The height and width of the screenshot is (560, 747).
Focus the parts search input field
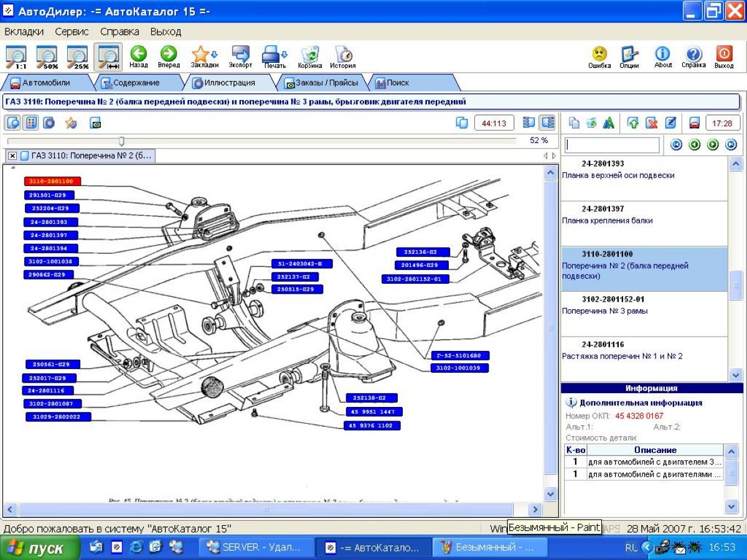(x=613, y=145)
